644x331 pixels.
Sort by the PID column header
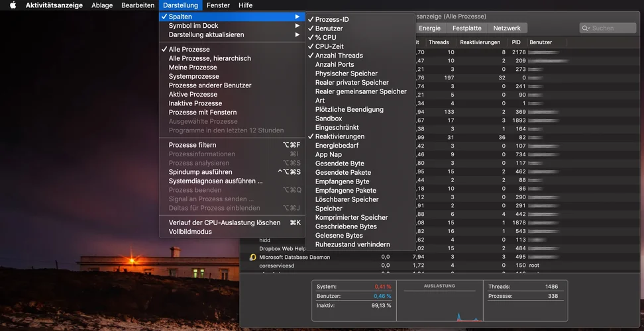click(515, 42)
